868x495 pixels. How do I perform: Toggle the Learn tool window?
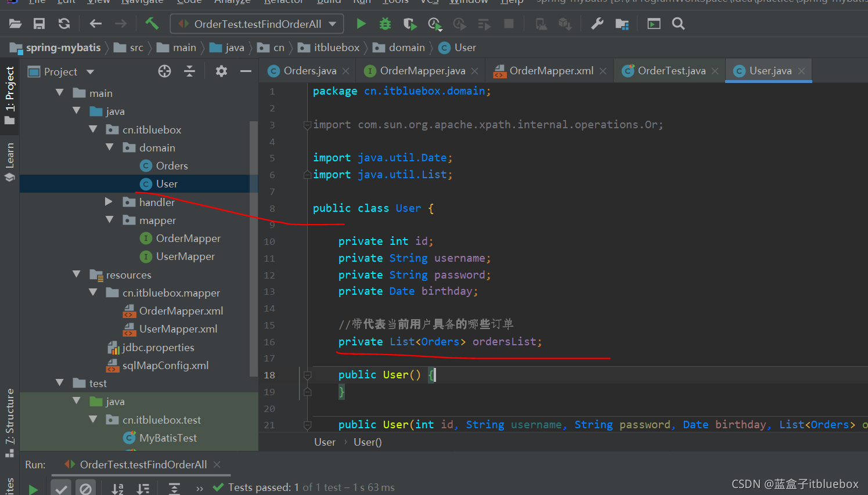pos(10,162)
